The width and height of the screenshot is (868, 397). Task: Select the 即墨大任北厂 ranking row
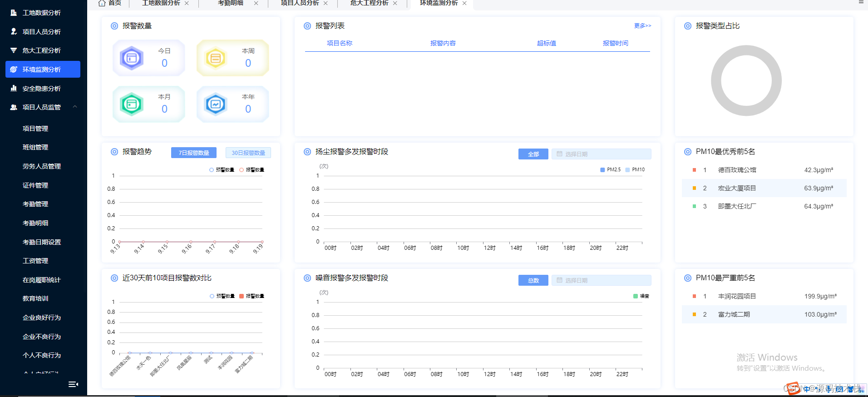pyautogui.click(x=764, y=206)
